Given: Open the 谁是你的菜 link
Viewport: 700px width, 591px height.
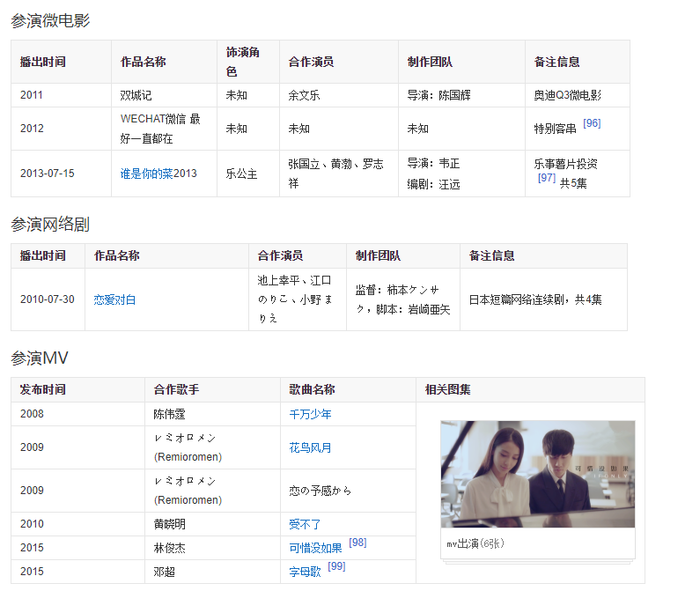Looking at the screenshot, I should pos(146,174).
